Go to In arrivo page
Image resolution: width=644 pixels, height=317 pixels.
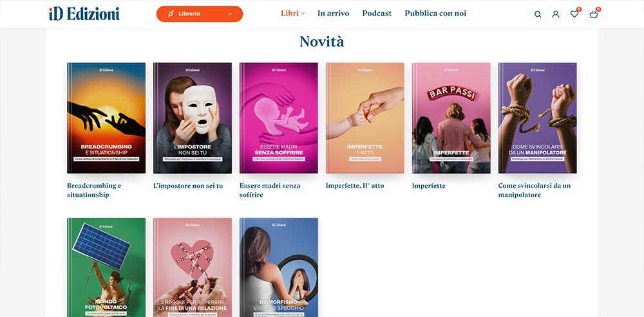pyautogui.click(x=333, y=14)
